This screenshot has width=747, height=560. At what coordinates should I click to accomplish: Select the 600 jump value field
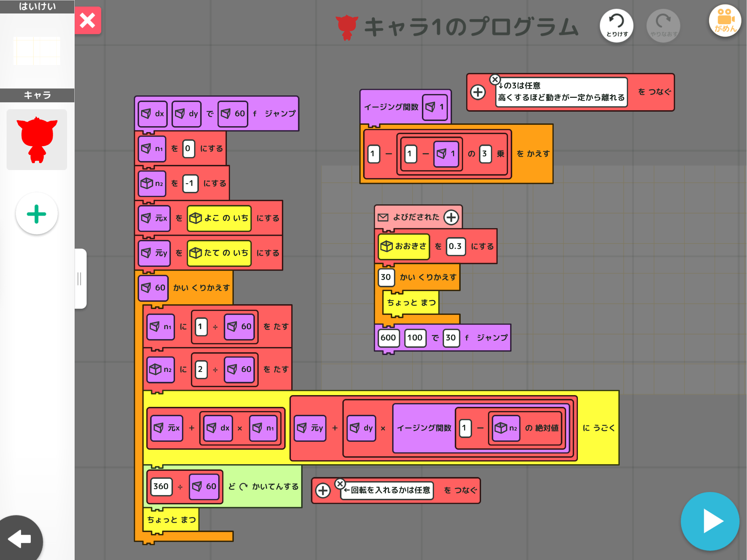388,338
